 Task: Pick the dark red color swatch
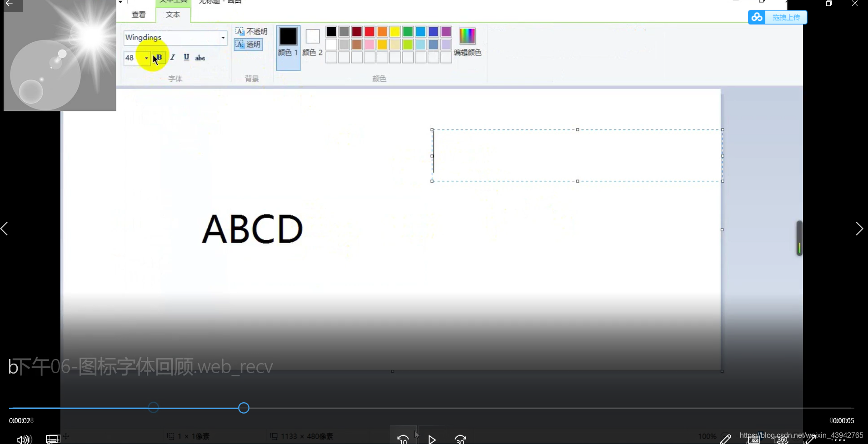tap(357, 31)
